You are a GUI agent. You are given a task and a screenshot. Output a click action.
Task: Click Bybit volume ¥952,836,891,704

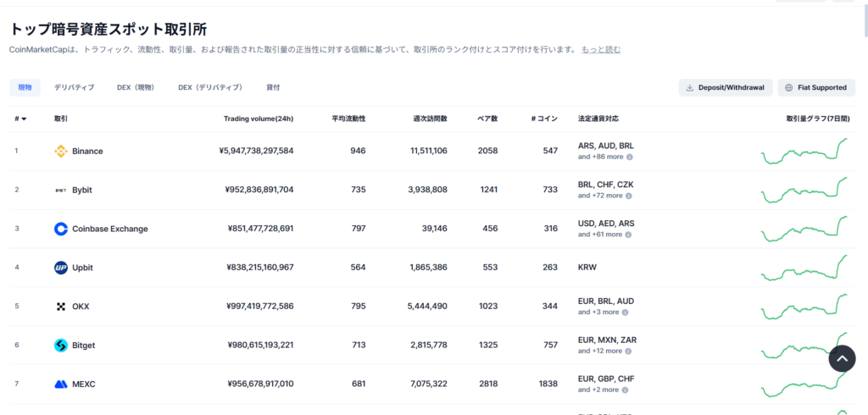(259, 190)
